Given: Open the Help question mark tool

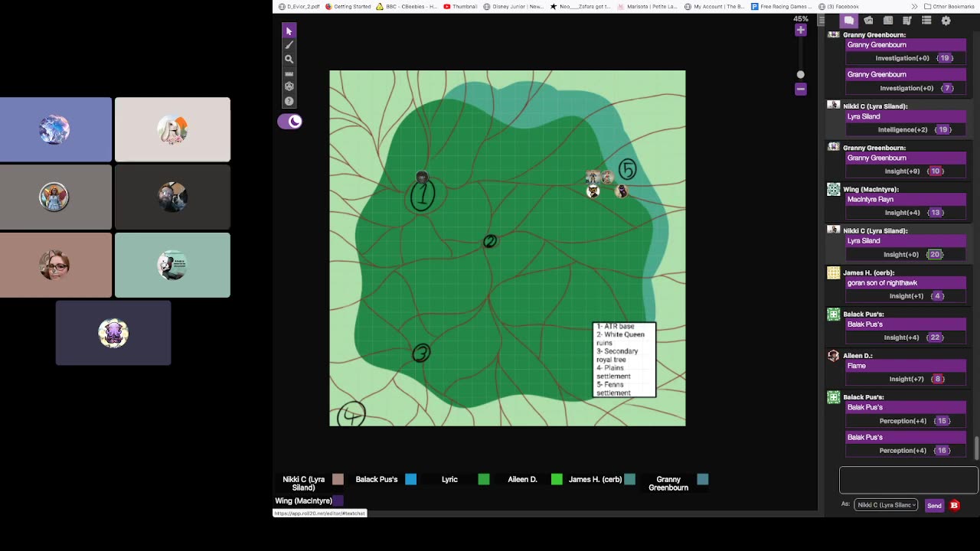Looking at the screenshot, I should [x=289, y=101].
